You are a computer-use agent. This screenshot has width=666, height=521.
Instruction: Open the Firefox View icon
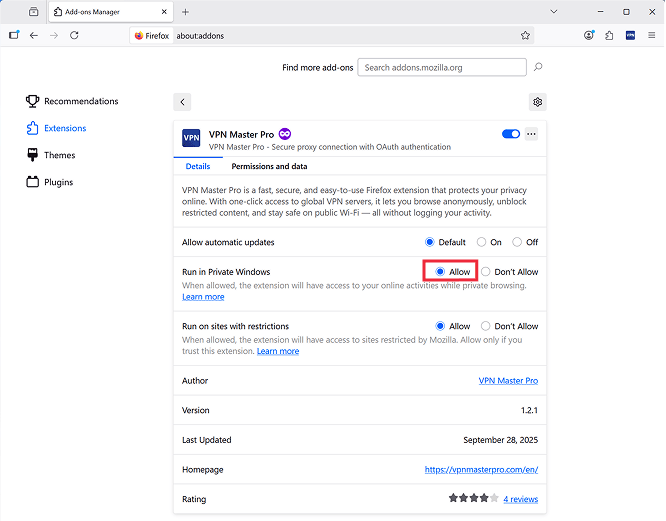coord(34,12)
